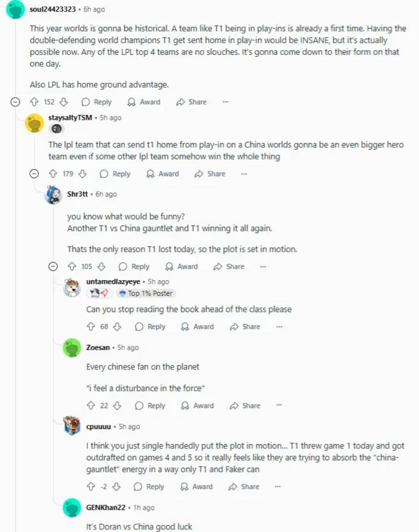Image resolution: width=419 pixels, height=532 pixels.
Task: Upvote Zoesan's comment
Action: pos(90,406)
